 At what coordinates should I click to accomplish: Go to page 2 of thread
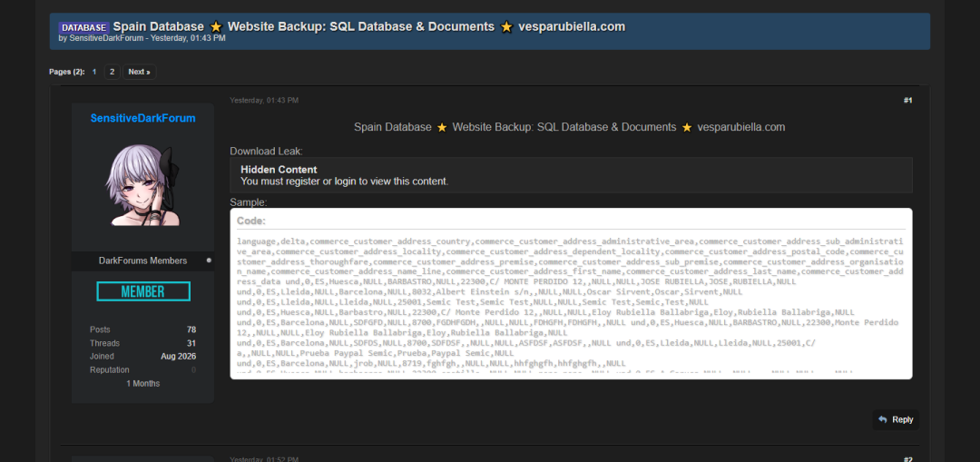[112, 72]
